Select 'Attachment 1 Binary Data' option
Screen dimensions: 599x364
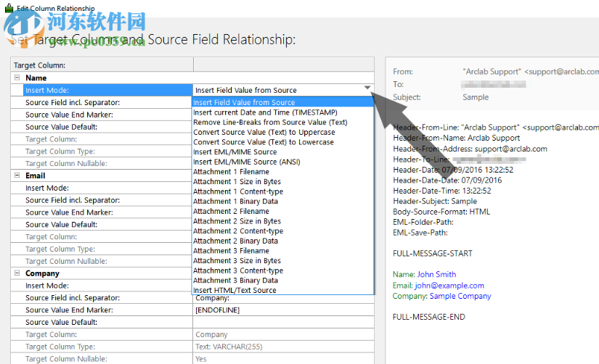click(282, 201)
